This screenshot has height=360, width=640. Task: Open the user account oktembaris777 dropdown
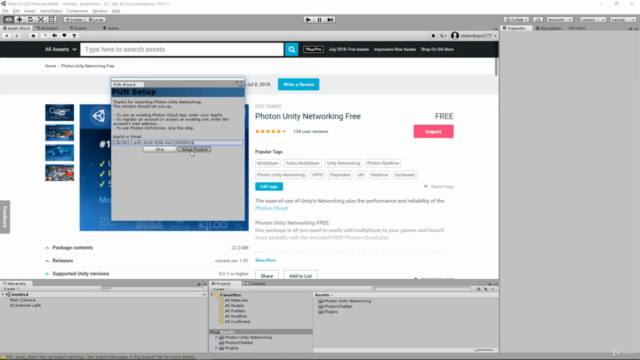pos(474,36)
